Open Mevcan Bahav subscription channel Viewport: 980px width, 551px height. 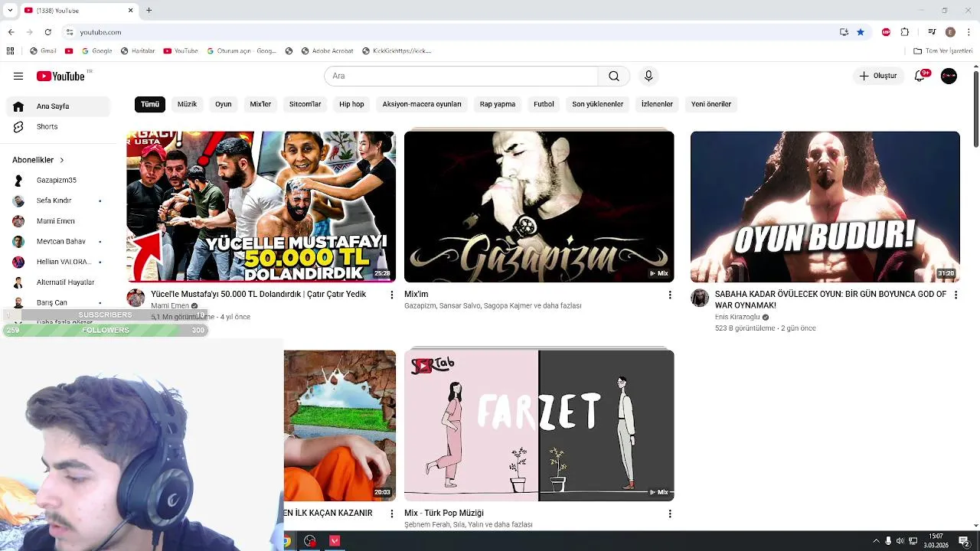click(x=59, y=241)
